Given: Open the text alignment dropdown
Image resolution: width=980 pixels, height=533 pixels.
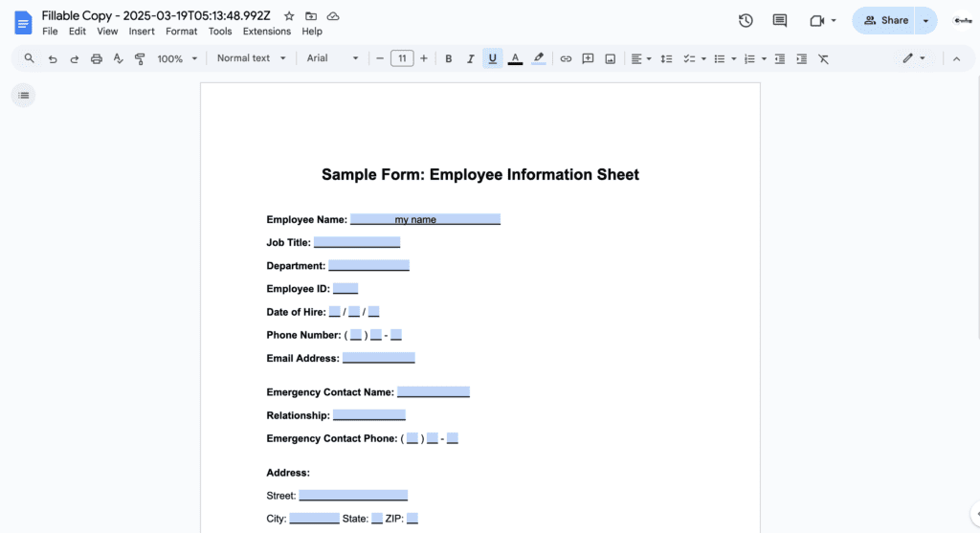Looking at the screenshot, I should pos(640,58).
